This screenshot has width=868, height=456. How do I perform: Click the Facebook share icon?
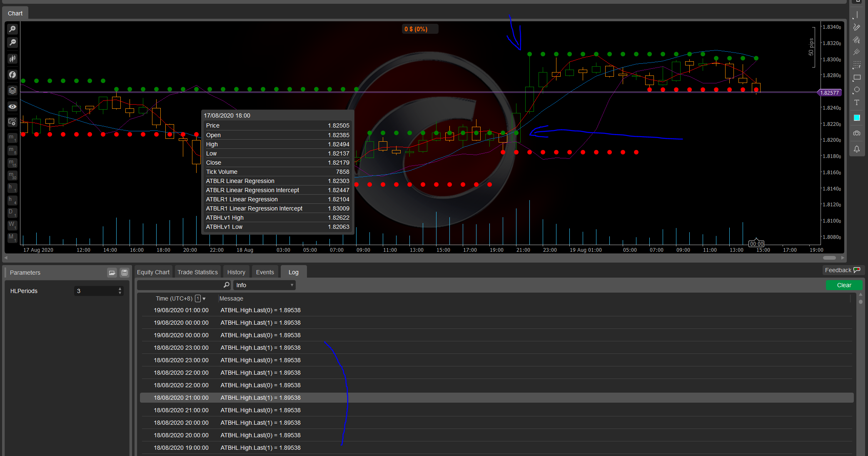point(12,75)
